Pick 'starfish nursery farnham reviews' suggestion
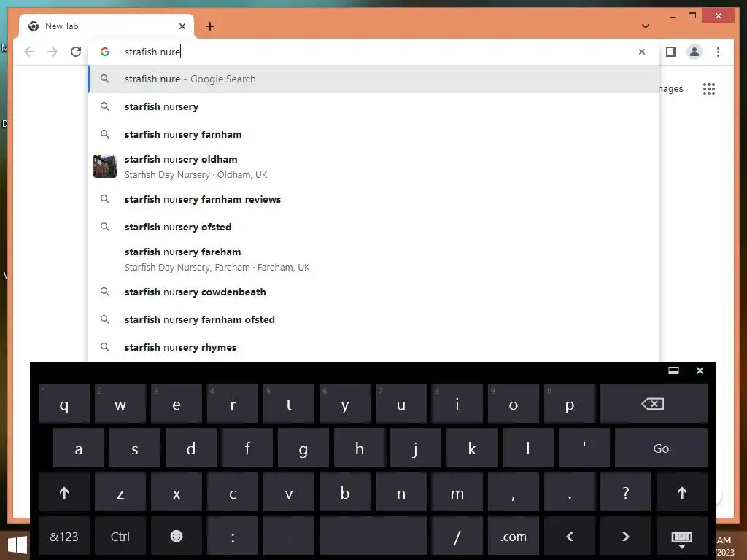Image resolution: width=747 pixels, height=560 pixels. 374,199
